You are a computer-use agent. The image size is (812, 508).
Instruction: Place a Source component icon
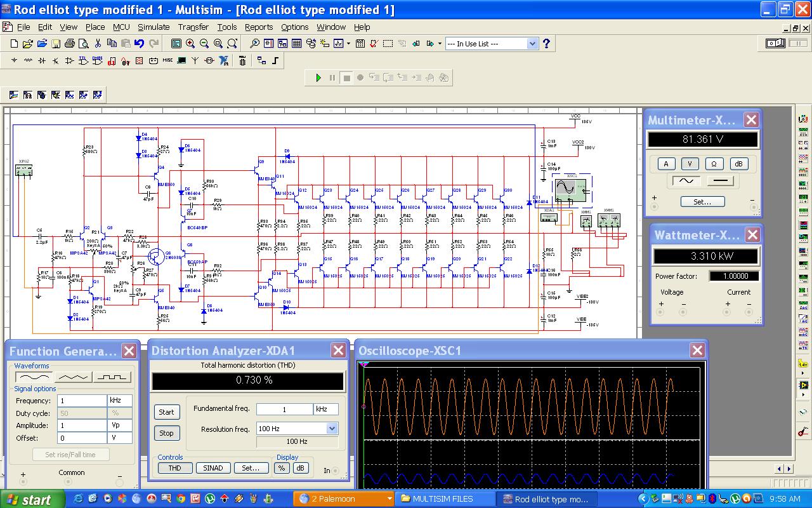14,60
